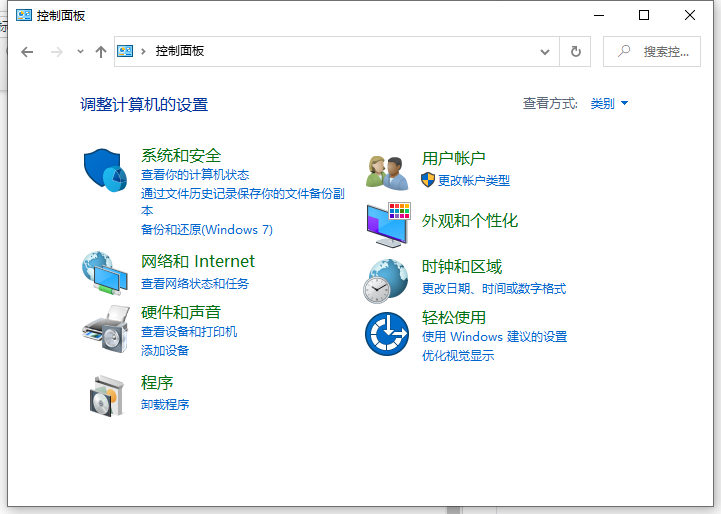Click the Clock and Region globe icon
The image size is (721, 514).
385,280
